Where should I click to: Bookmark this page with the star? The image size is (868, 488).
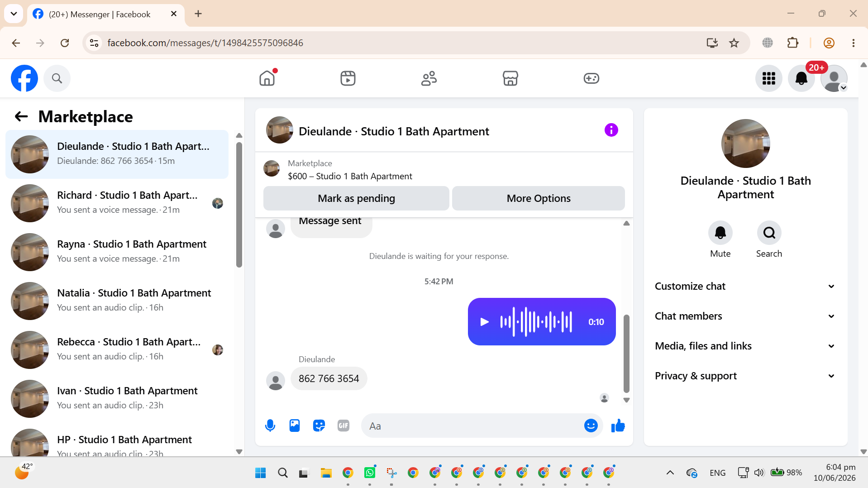coord(734,43)
